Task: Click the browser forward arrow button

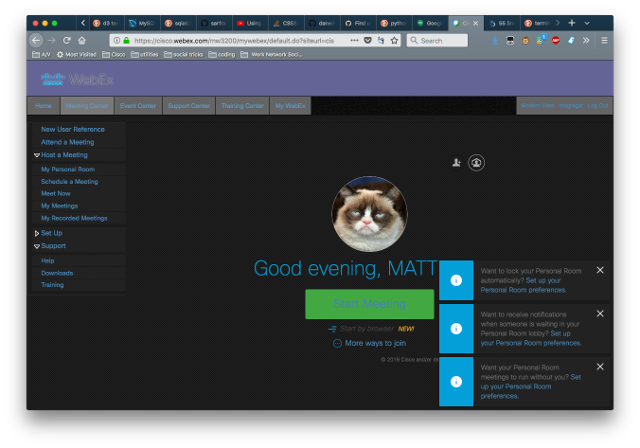Action: (x=51, y=40)
